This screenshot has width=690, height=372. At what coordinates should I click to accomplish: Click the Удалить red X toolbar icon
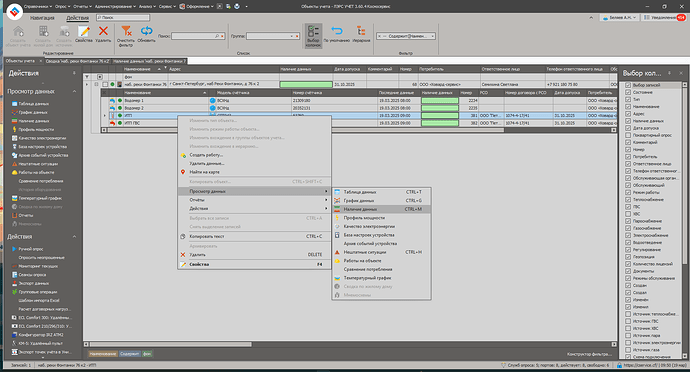pyautogui.click(x=103, y=31)
